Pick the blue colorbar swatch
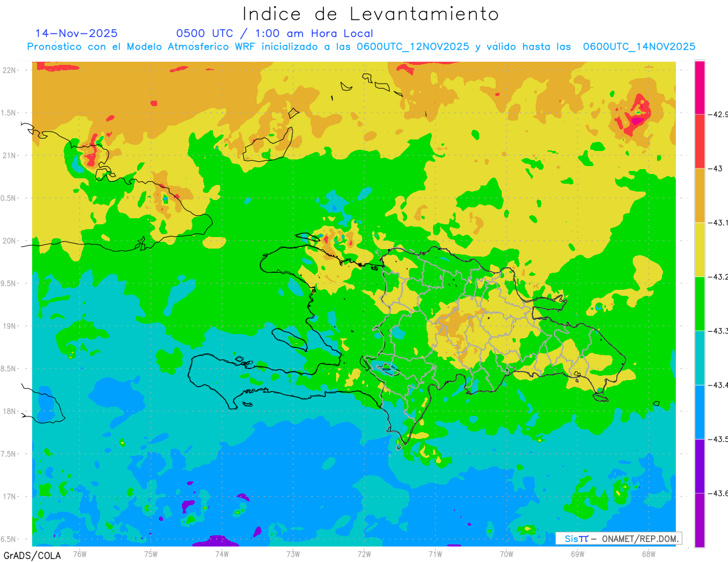 pos(699,412)
